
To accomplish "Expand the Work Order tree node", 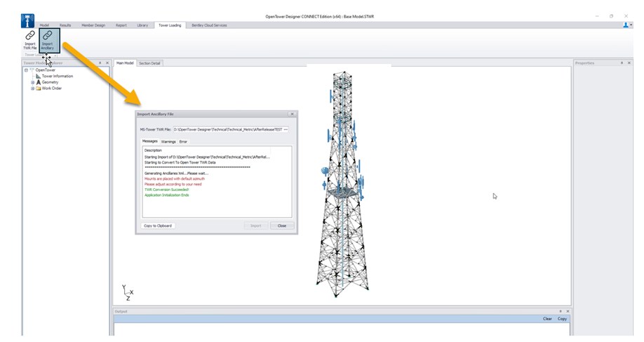I will click(32, 88).
